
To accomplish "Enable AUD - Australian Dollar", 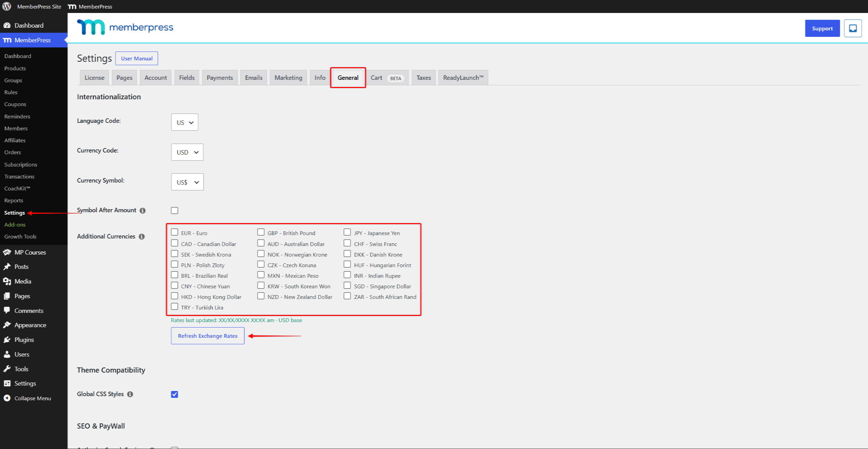I will click(261, 243).
